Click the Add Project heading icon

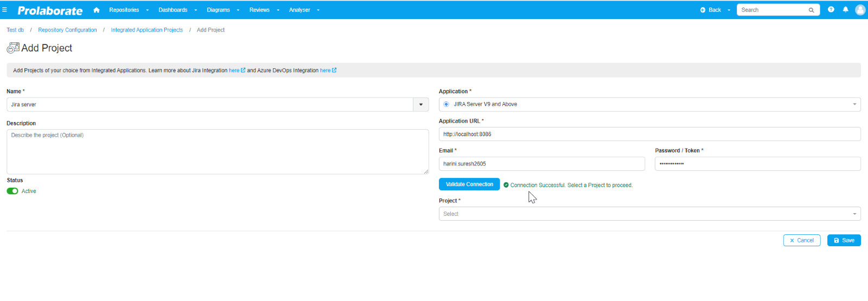coord(13,48)
